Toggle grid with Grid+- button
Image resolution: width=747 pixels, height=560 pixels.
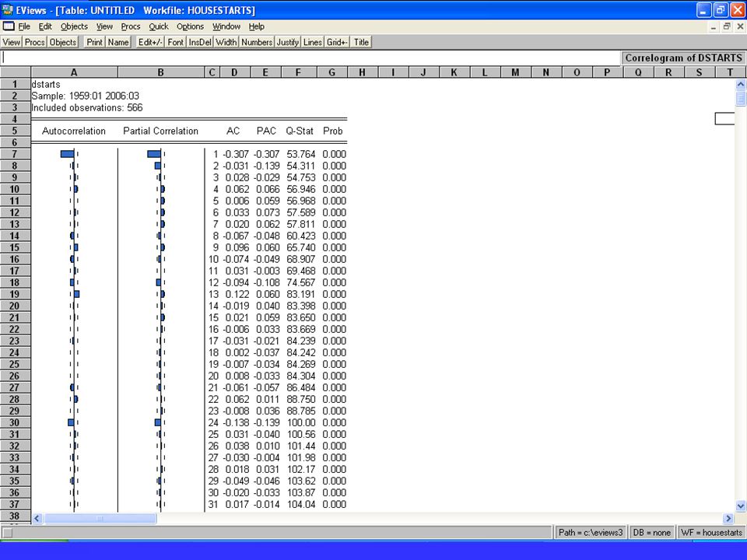tap(337, 42)
